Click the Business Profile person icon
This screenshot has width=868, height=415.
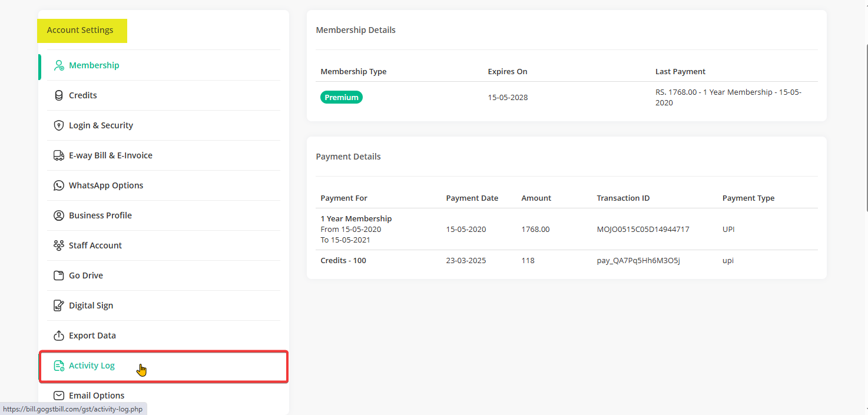click(59, 215)
